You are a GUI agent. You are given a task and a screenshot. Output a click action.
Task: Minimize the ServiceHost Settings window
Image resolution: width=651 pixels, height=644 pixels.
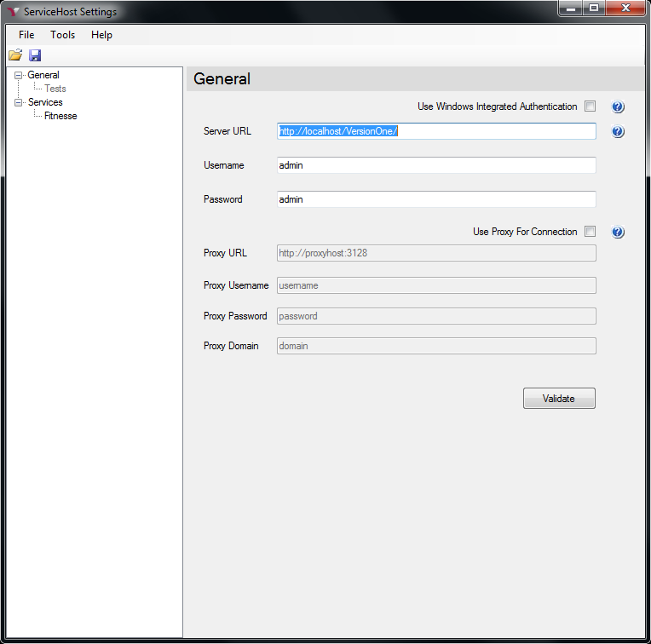coord(571,8)
